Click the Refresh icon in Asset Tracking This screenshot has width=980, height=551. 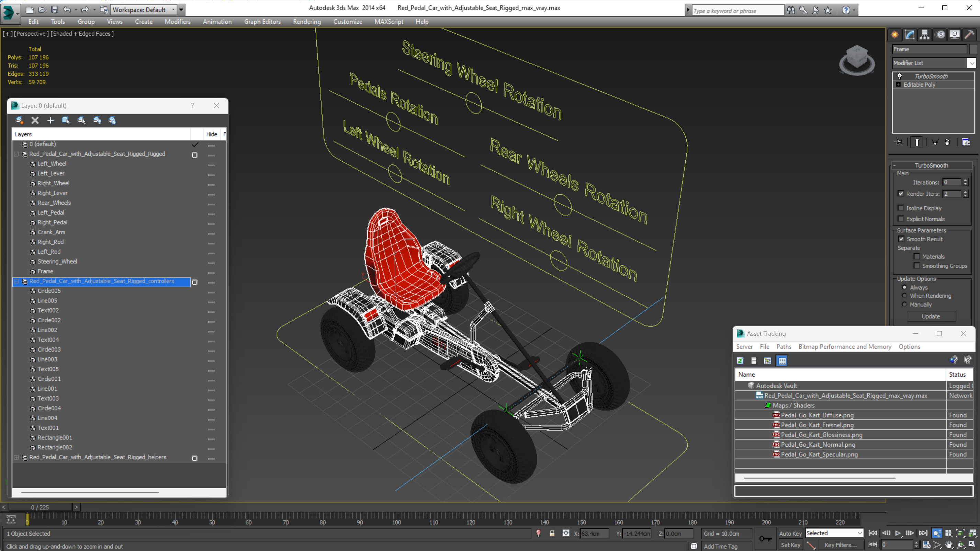coord(740,360)
